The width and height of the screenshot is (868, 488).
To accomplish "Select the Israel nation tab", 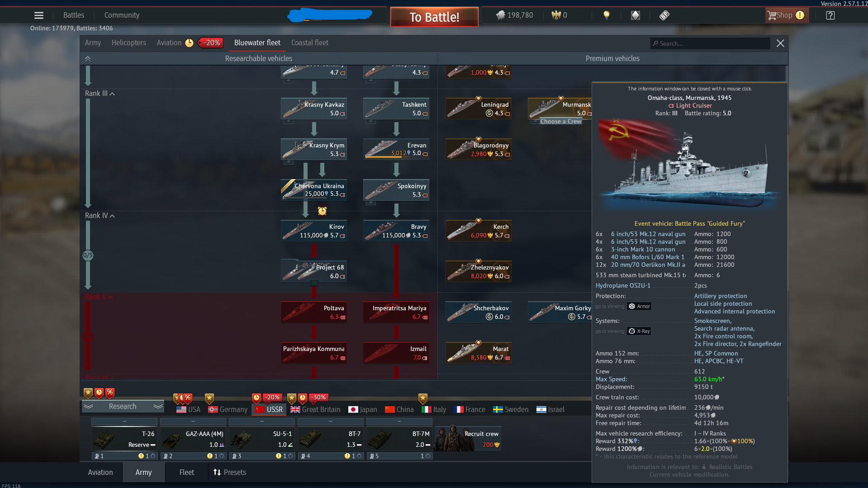I will [x=550, y=410].
